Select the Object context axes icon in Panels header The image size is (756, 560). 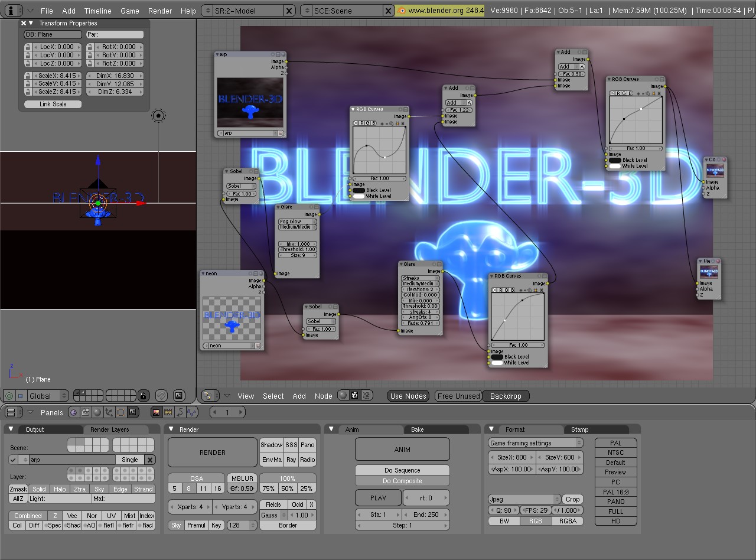click(x=109, y=412)
